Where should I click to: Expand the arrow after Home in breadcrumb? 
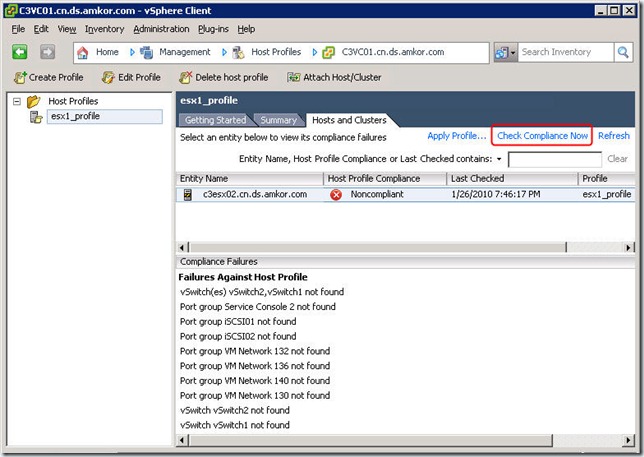coord(132,52)
